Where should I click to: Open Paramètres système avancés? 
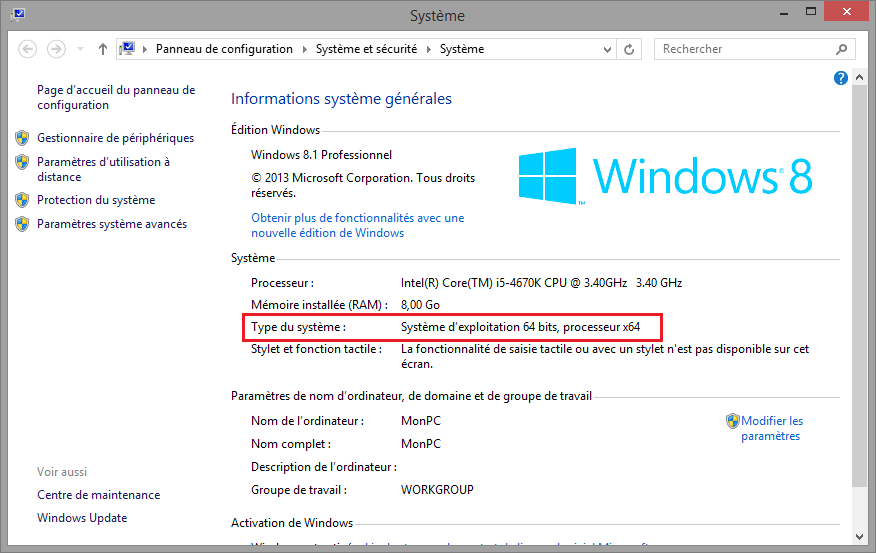(x=111, y=224)
